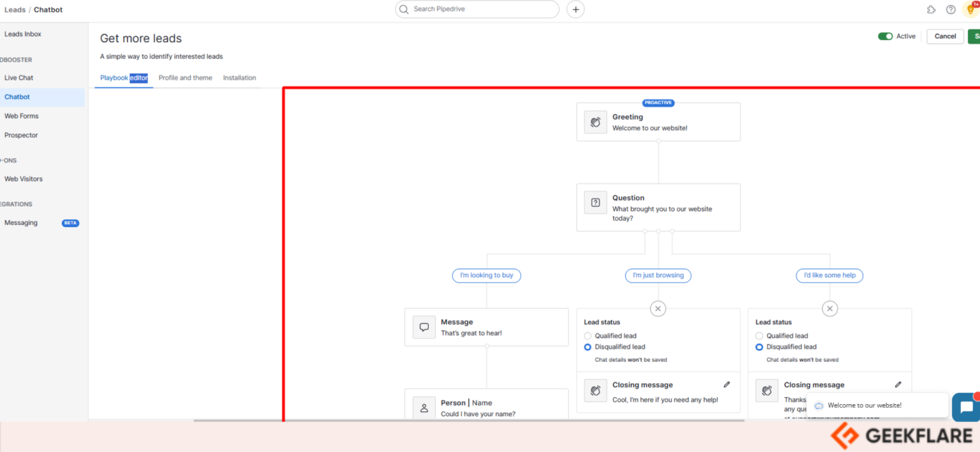The width and height of the screenshot is (980, 452).
Task: Click the Search Pipedrive input field
Action: click(x=477, y=10)
